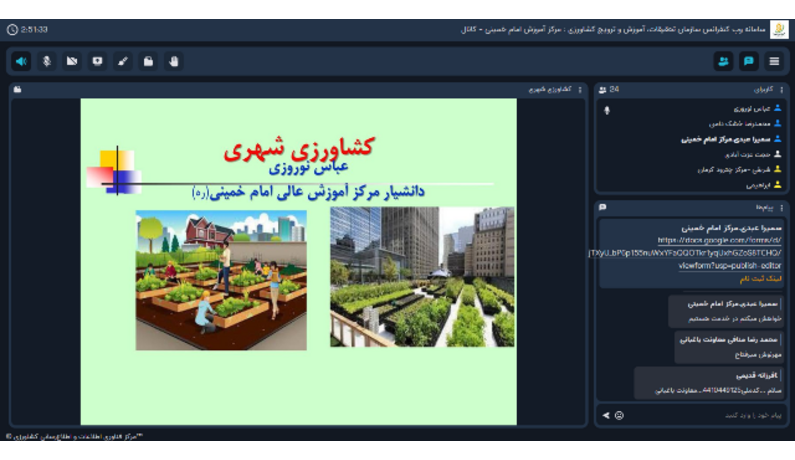The image size is (795, 460).
Task: Open the messages panel three-dot menu
Action: point(781,208)
